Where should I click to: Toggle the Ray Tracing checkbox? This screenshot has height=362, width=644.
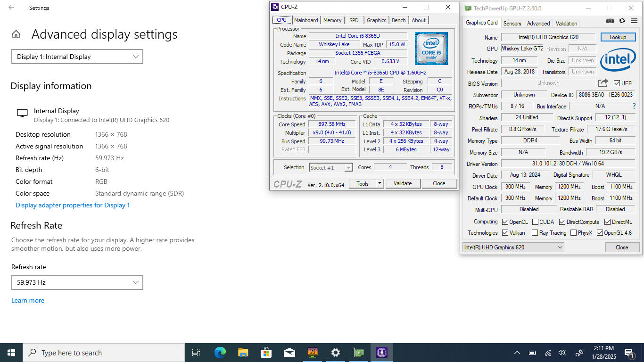coord(535,233)
